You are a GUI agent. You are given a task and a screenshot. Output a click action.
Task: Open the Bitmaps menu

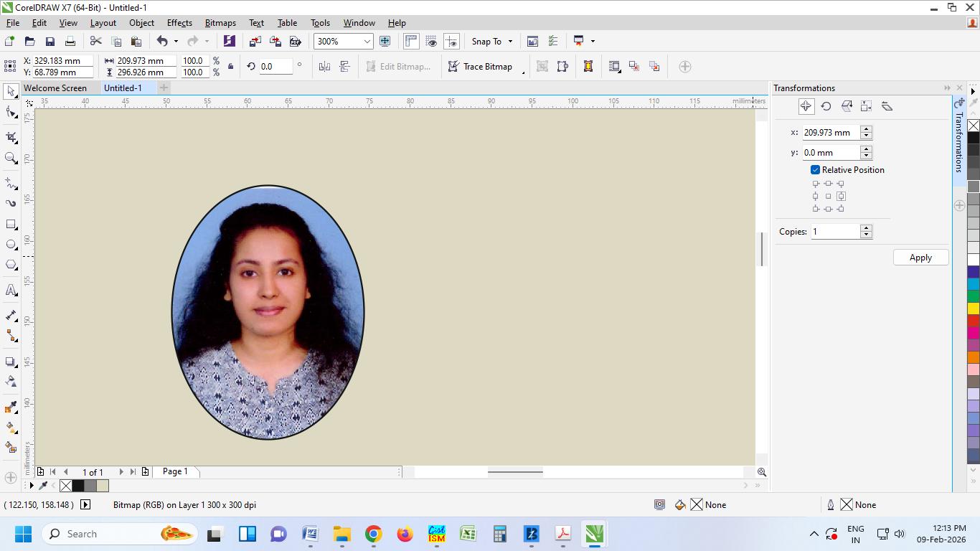(x=220, y=23)
